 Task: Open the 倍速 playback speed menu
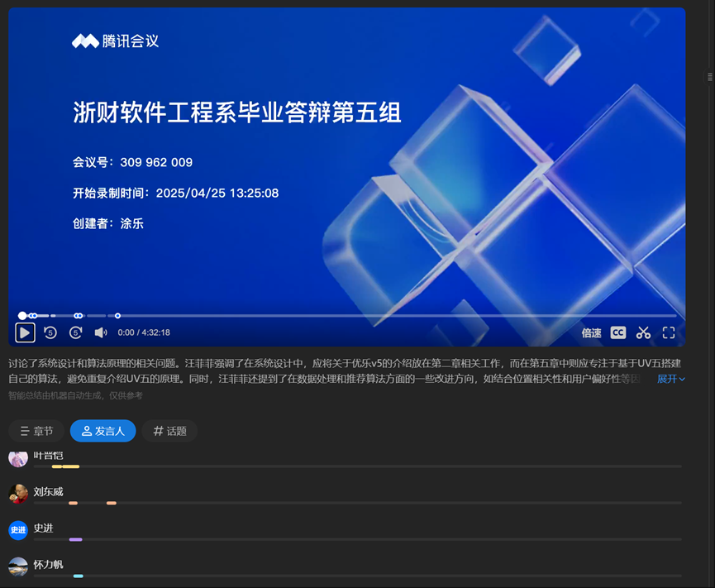tap(591, 332)
